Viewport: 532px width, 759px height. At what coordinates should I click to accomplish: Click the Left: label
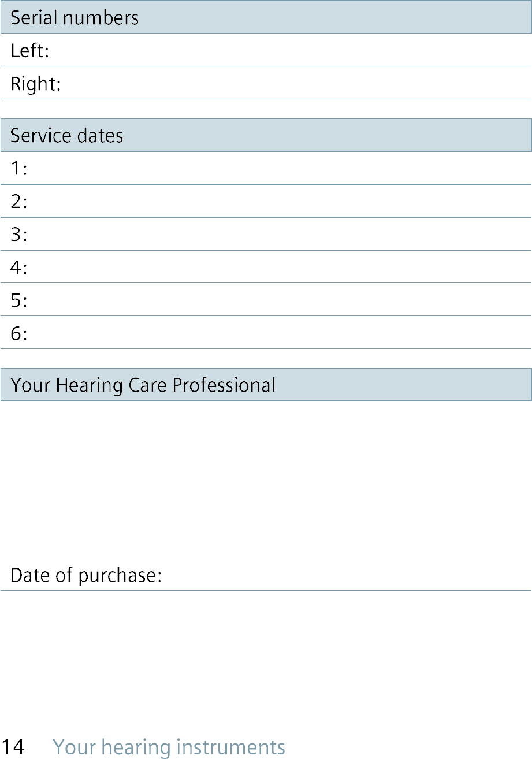pyautogui.click(x=30, y=51)
